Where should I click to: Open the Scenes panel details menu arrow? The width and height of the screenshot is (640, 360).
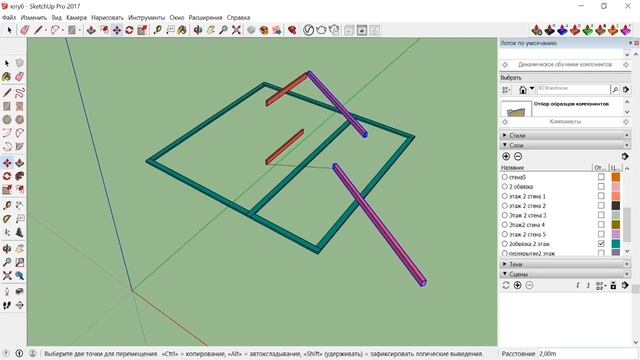tap(625, 285)
